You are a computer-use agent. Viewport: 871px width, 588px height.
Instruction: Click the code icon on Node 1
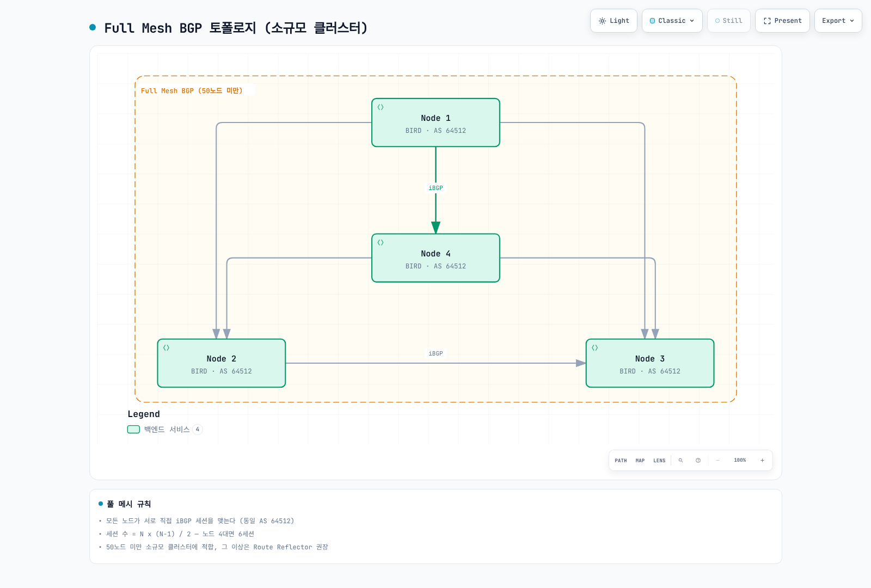[381, 107]
